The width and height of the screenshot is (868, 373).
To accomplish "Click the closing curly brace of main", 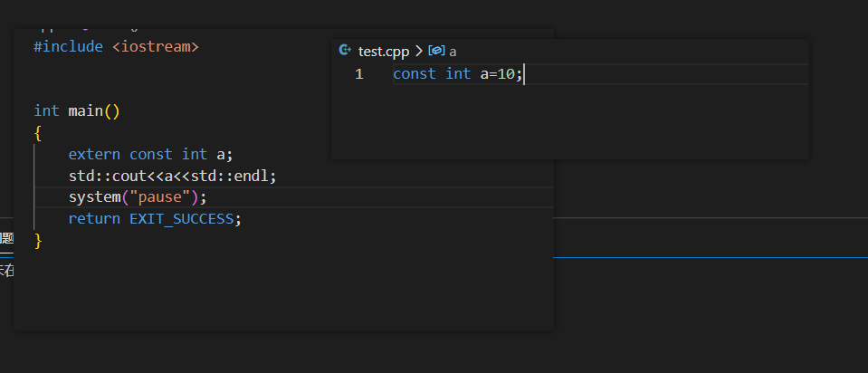I will [x=38, y=240].
